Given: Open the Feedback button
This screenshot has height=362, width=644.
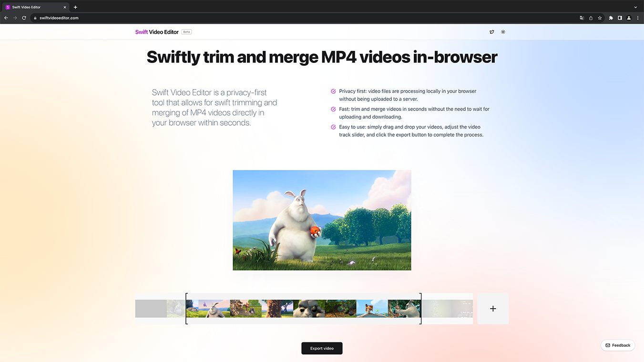Looking at the screenshot, I should click(x=618, y=345).
